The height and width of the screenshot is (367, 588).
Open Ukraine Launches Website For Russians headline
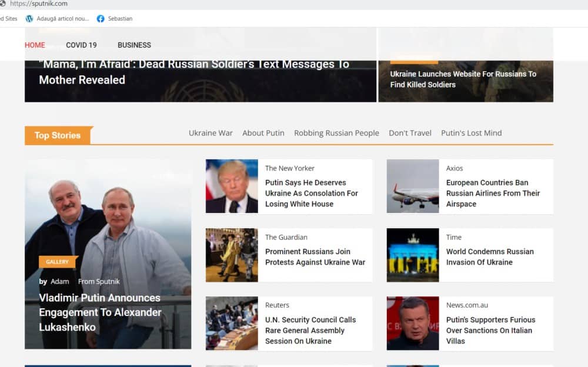click(x=463, y=79)
